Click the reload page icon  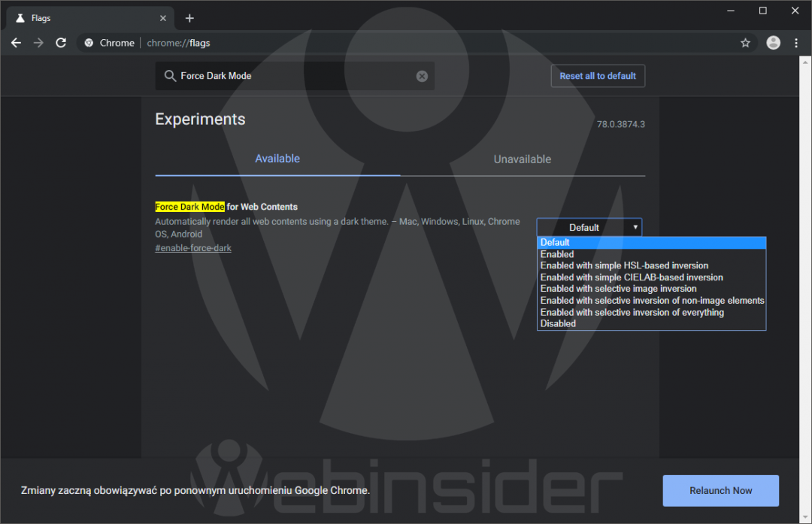coord(61,43)
